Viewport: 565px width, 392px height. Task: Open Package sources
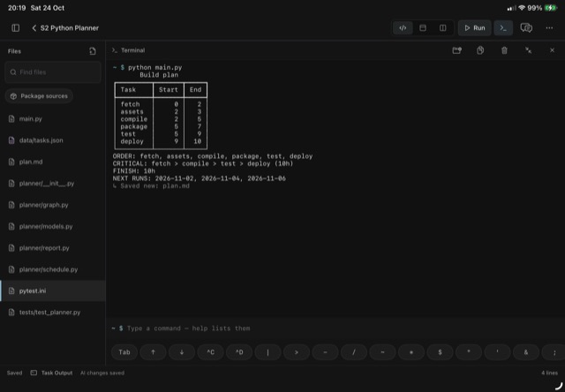coord(39,96)
